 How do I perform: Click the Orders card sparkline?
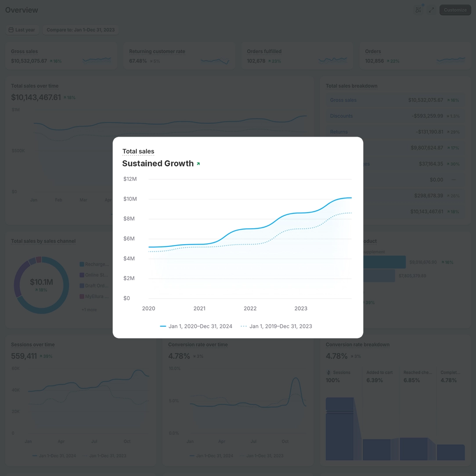tap(451, 59)
